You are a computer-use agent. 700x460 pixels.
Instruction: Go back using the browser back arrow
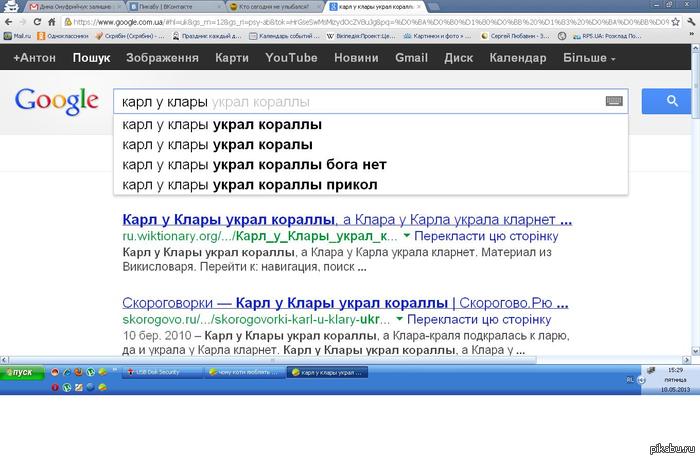[x=9, y=21]
